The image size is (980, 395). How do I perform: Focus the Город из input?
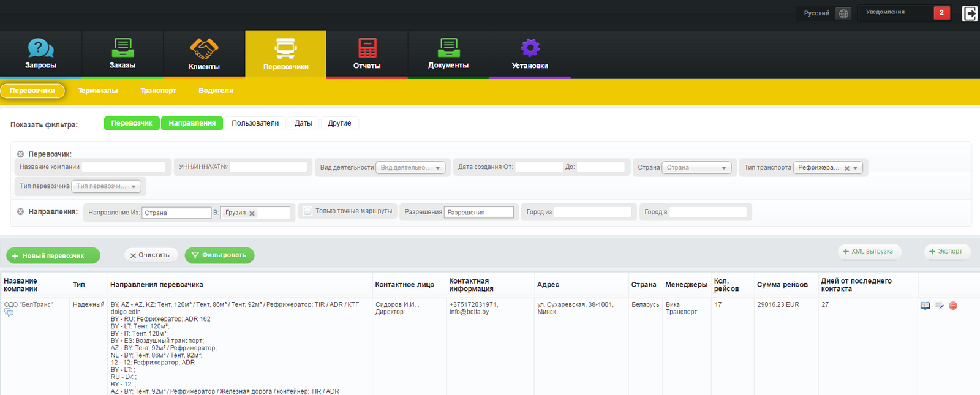(x=592, y=212)
